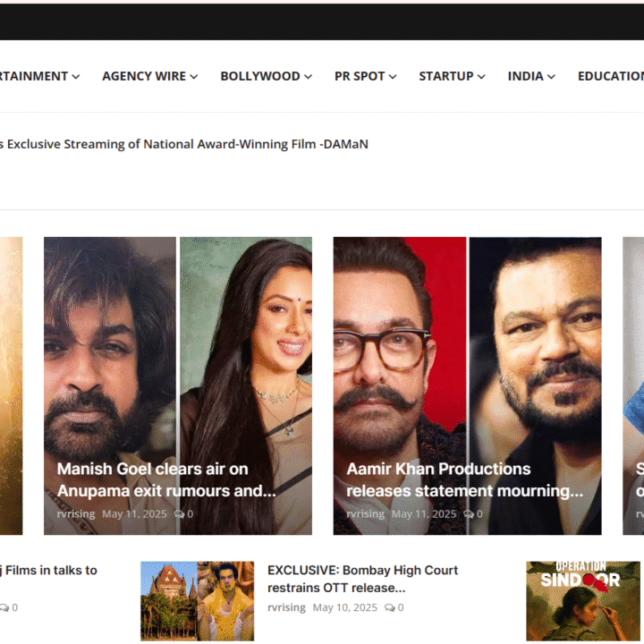Click comment icon on Manish Goel card

(179, 514)
